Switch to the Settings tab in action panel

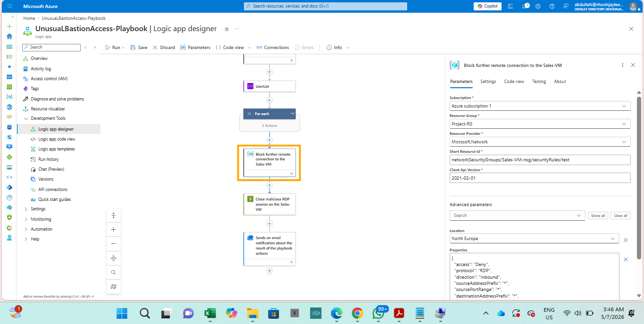(x=488, y=82)
